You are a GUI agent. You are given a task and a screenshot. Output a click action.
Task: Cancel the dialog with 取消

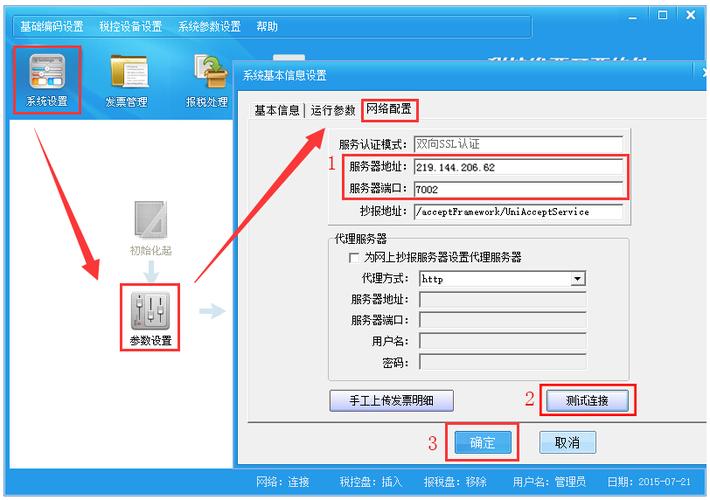pos(567,442)
